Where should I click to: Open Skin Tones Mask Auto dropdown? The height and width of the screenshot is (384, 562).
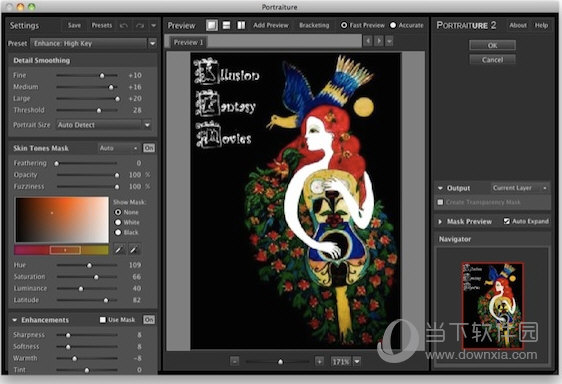click(x=119, y=148)
